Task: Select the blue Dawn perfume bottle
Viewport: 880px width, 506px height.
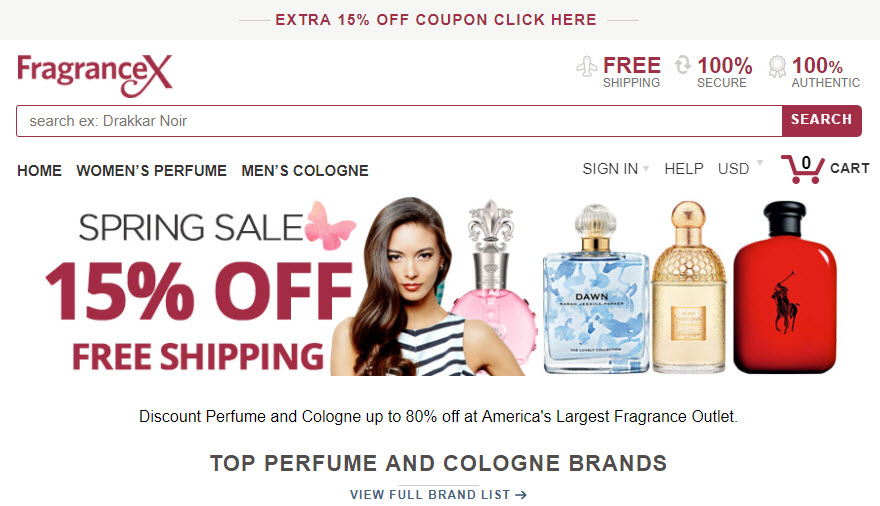Action: tap(596, 289)
